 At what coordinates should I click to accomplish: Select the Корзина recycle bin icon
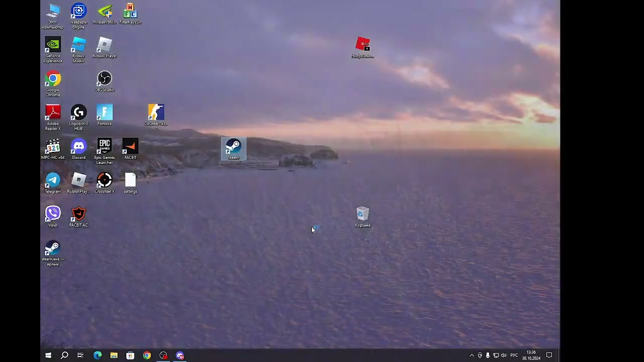[363, 217]
